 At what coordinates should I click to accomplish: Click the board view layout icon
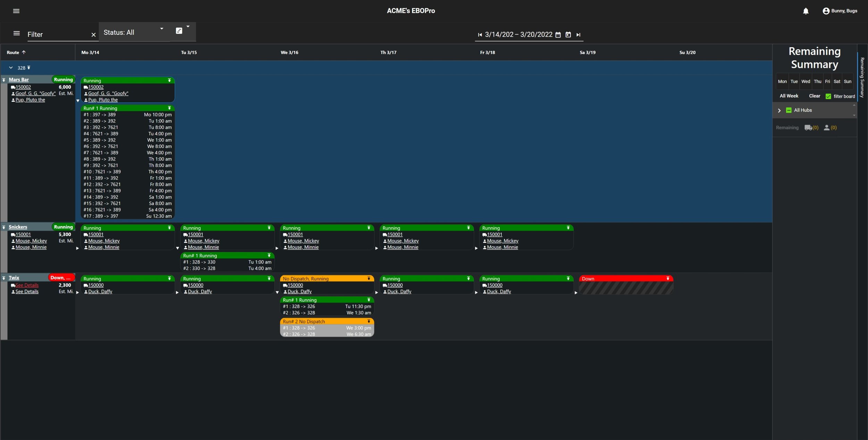click(179, 31)
